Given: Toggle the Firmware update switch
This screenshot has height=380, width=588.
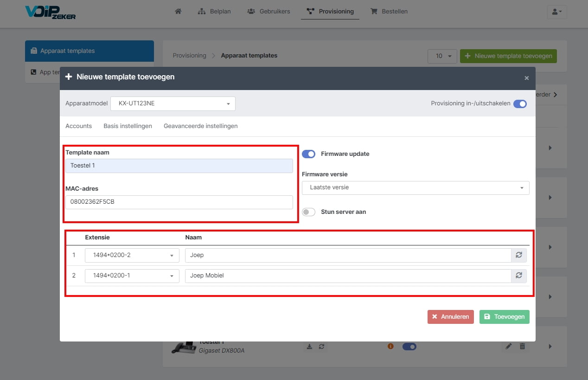Looking at the screenshot, I should 308,154.
